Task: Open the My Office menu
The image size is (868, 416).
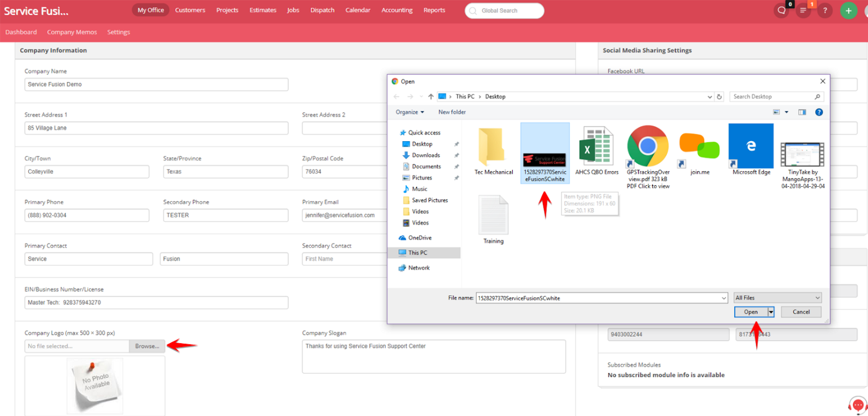Action: [x=150, y=10]
